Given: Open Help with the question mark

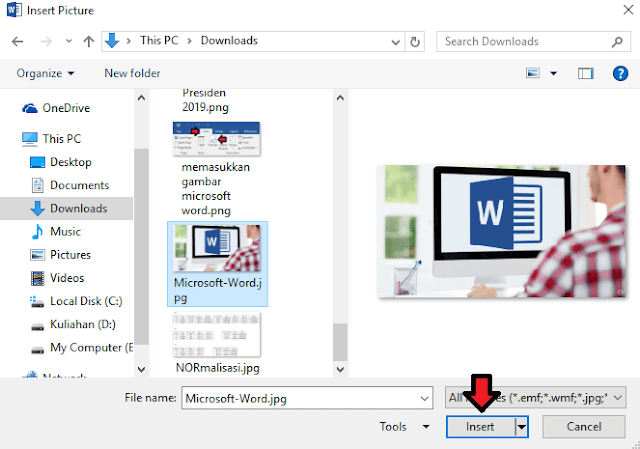Looking at the screenshot, I should [620, 73].
